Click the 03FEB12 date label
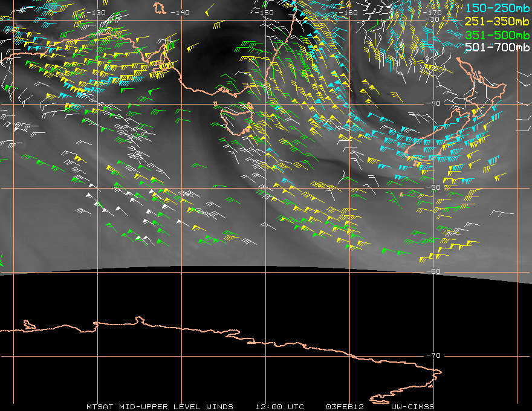The image size is (532, 411). (x=345, y=407)
